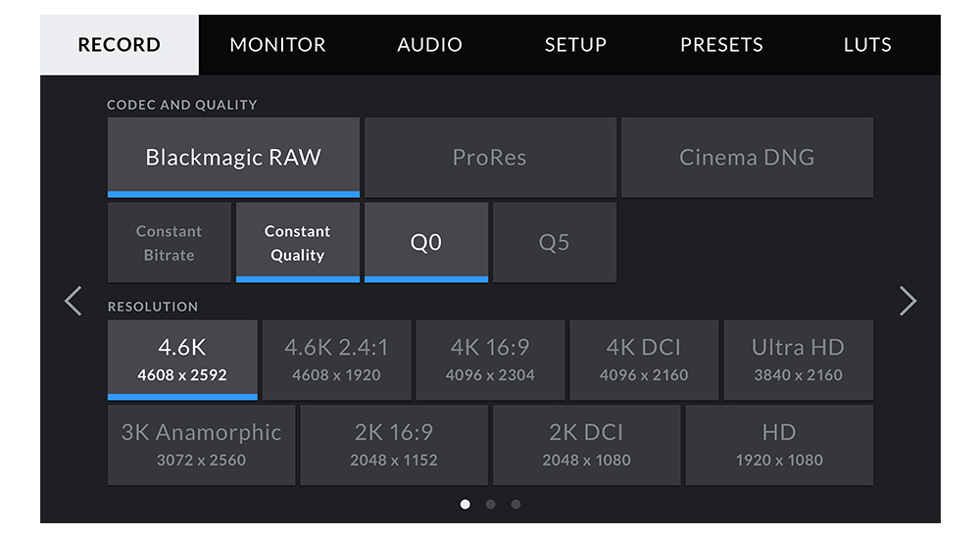Image resolution: width=980 pixels, height=536 pixels.
Task: Open the SETUP tab
Action: coord(575,45)
